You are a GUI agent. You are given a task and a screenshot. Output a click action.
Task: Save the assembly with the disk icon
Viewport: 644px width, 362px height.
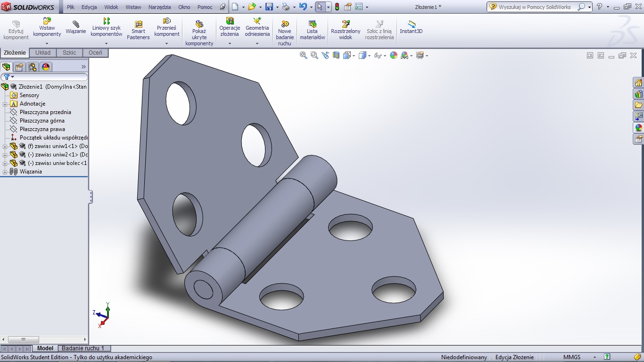tap(269, 7)
